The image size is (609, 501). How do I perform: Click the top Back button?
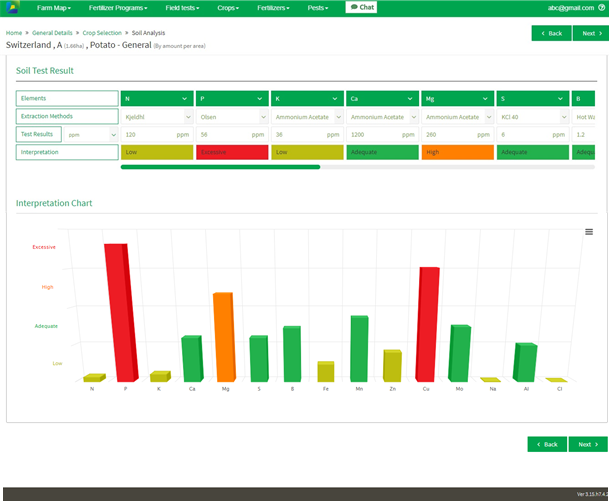click(552, 33)
